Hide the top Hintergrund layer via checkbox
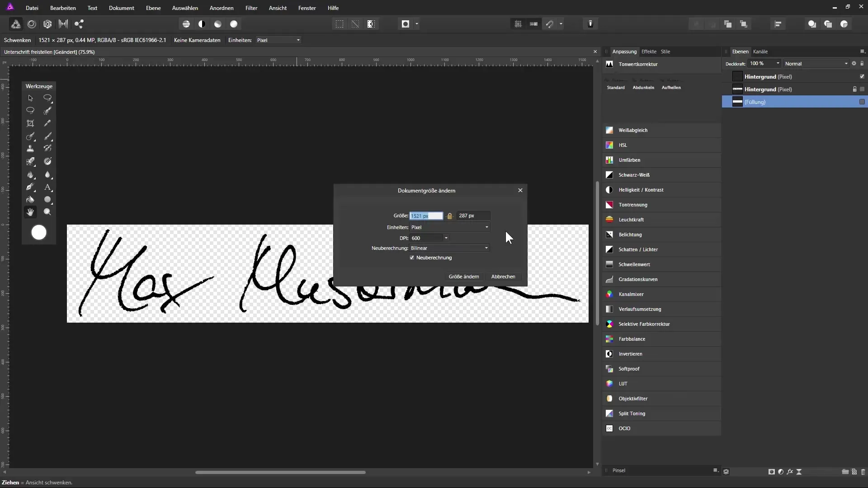The height and width of the screenshot is (488, 868). pos(862,77)
